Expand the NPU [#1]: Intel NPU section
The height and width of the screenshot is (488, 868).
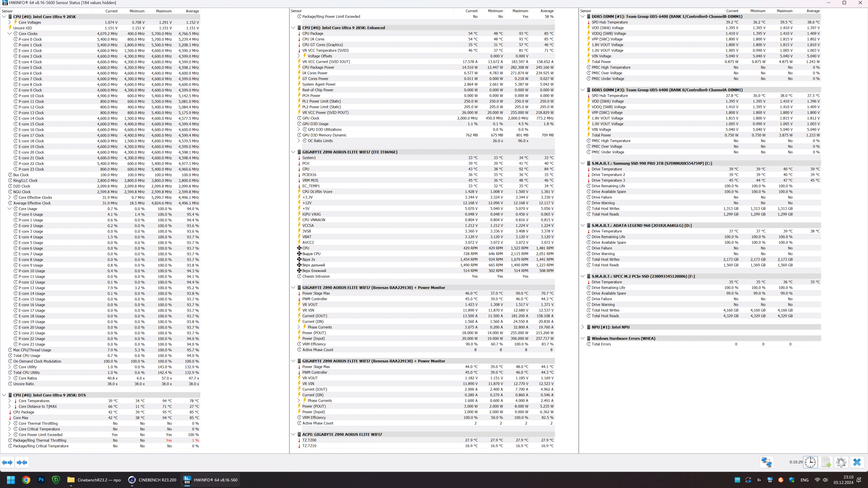point(583,327)
